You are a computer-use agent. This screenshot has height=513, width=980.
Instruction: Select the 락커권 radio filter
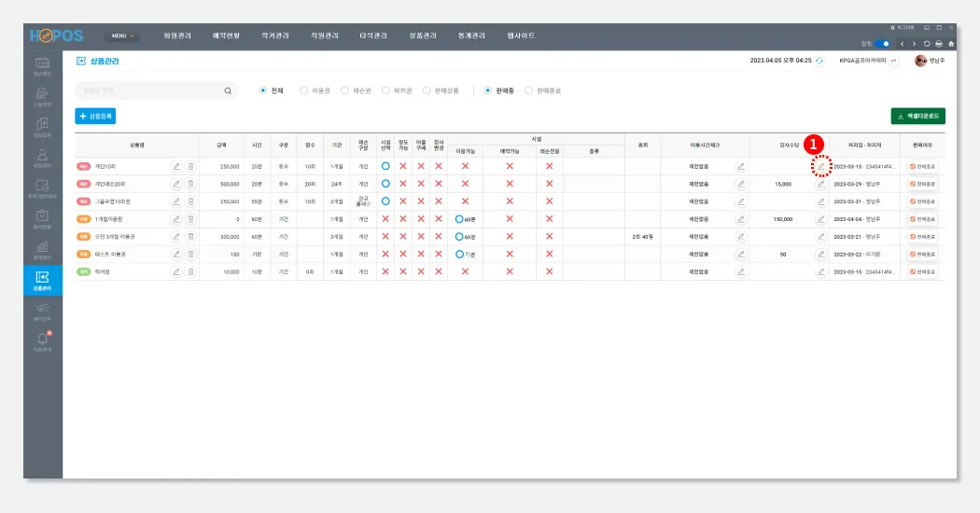[x=397, y=90]
